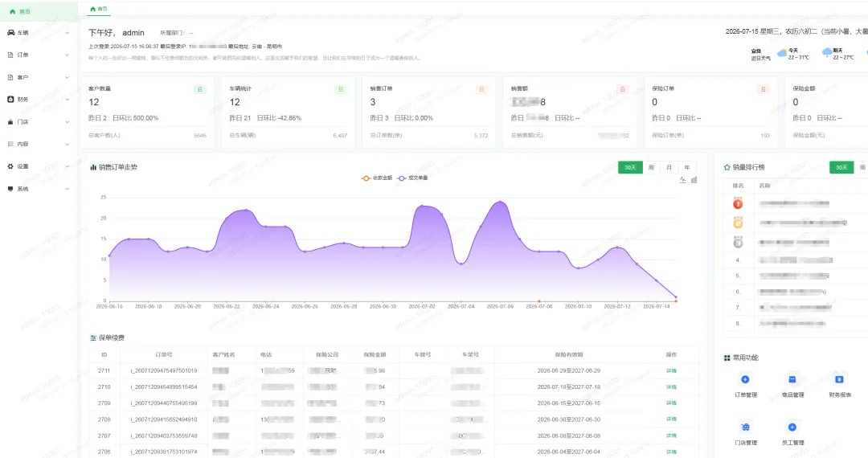The image size is (868, 458).
Task: Switch the sales chart to bar view icon
Action: pyautogui.click(x=694, y=180)
